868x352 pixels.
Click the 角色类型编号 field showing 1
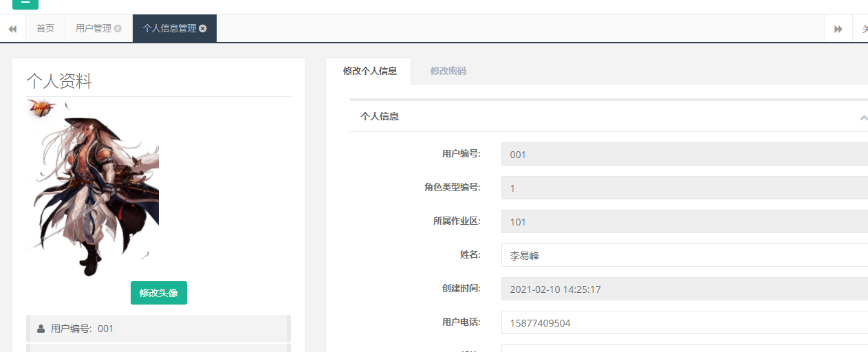tap(684, 188)
